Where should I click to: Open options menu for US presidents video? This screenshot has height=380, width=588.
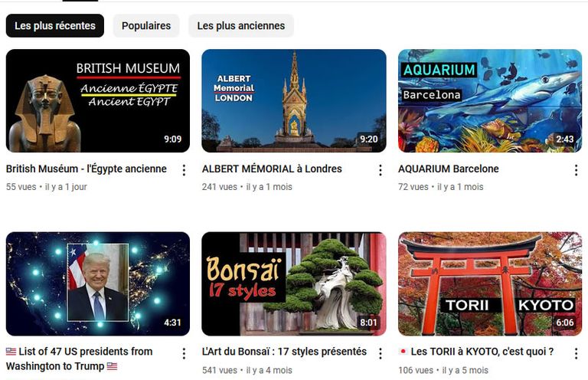click(x=184, y=353)
